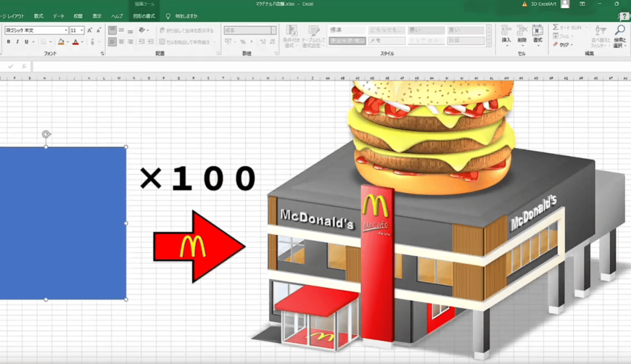Expand the borders dropdown arrow
631x364 pixels.
(50, 42)
